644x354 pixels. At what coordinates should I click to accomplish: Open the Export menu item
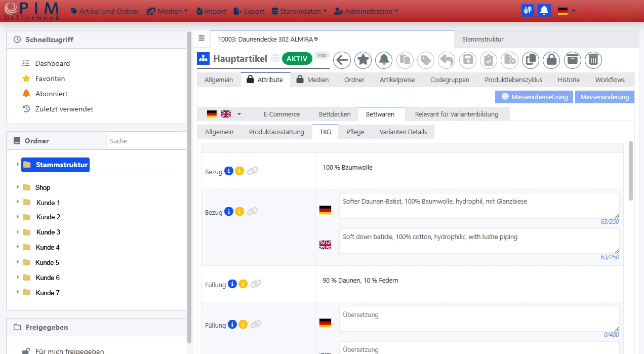pyautogui.click(x=249, y=11)
